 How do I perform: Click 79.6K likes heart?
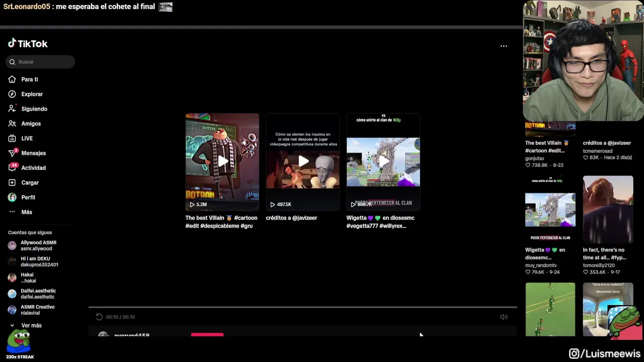(528, 272)
